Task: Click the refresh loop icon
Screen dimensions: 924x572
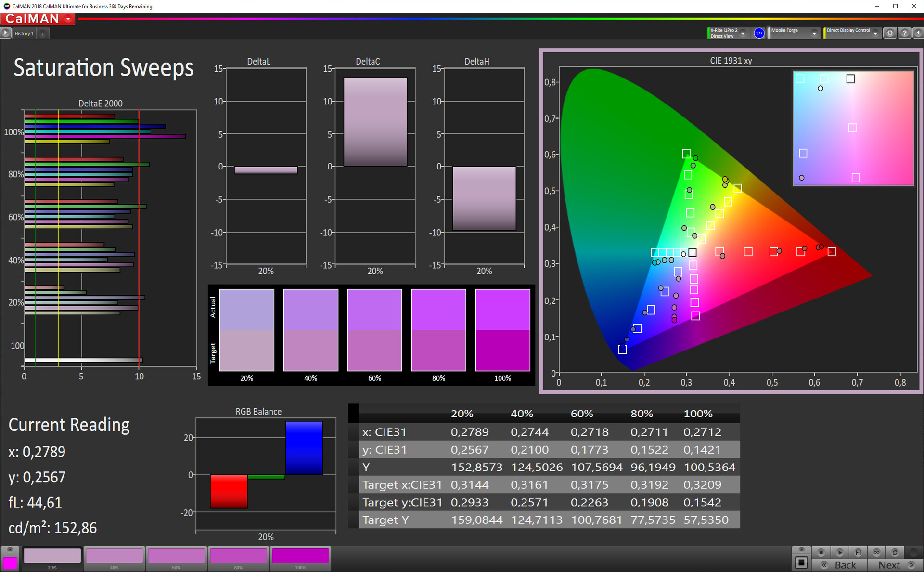Action: [x=895, y=552]
